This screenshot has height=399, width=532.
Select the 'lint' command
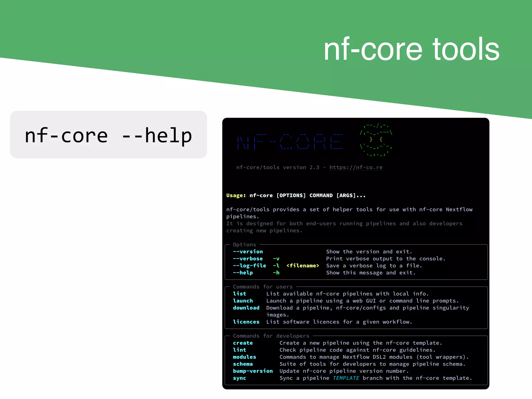[240, 350]
